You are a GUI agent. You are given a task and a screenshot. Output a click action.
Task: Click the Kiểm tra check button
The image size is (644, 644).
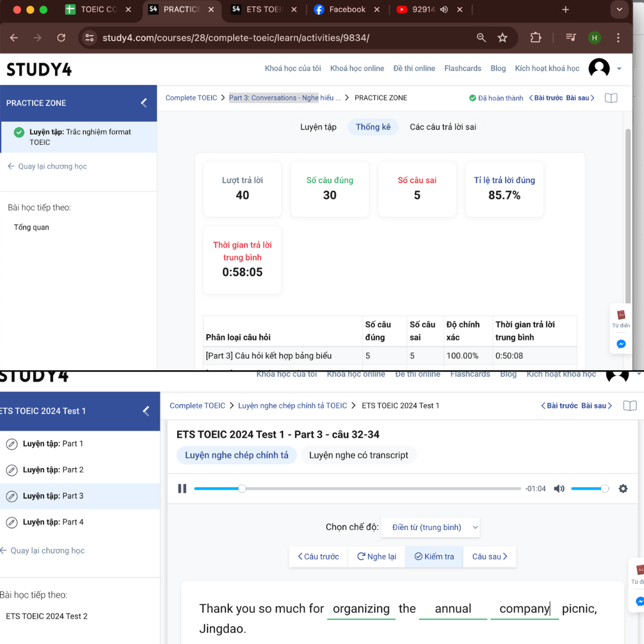pos(434,556)
